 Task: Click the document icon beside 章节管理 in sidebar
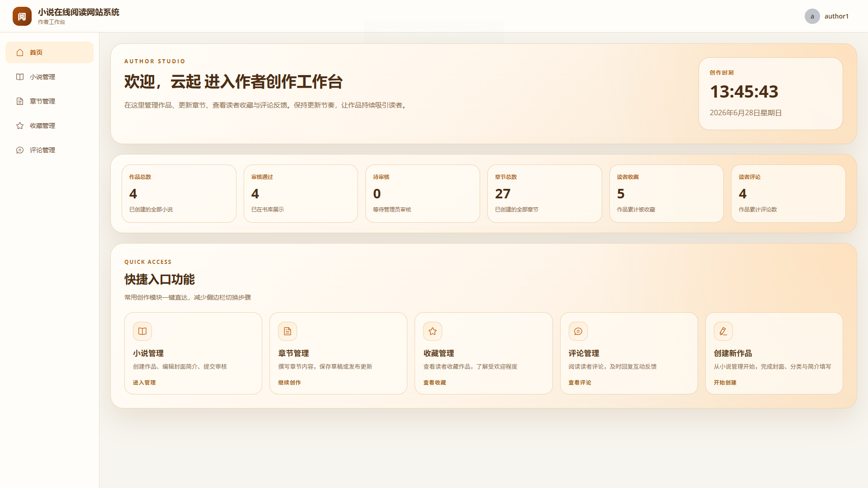point(20,101)
